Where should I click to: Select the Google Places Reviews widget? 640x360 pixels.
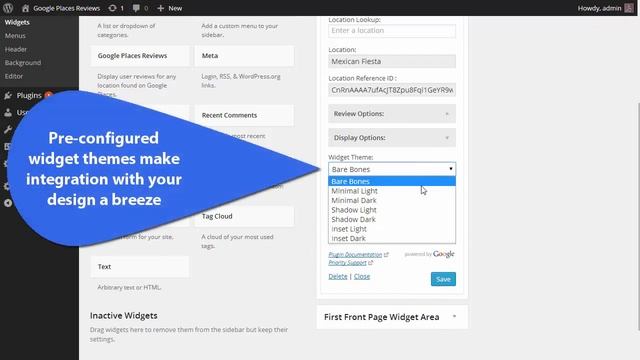coord(140,56)
